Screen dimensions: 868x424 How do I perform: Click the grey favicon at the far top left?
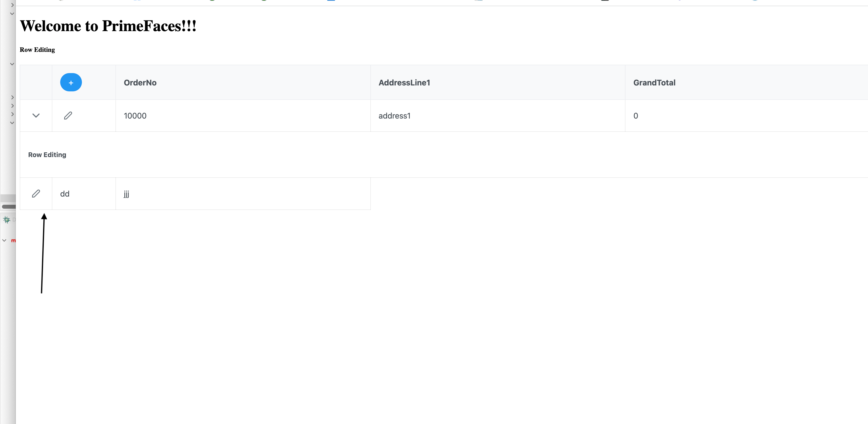[61, 1]
